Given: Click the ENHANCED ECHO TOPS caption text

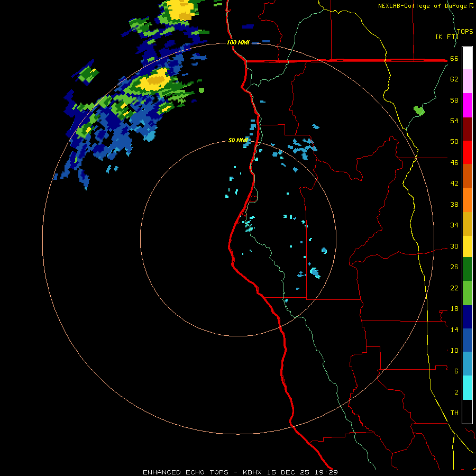Looking at the screenshot, I should pyautogui.click(x=186, y=472).
